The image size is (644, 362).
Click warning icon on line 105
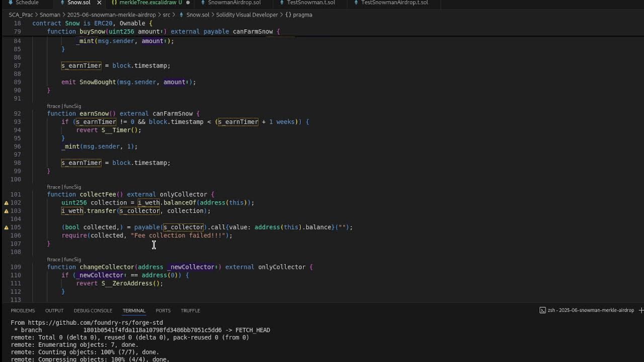point(6,227)
